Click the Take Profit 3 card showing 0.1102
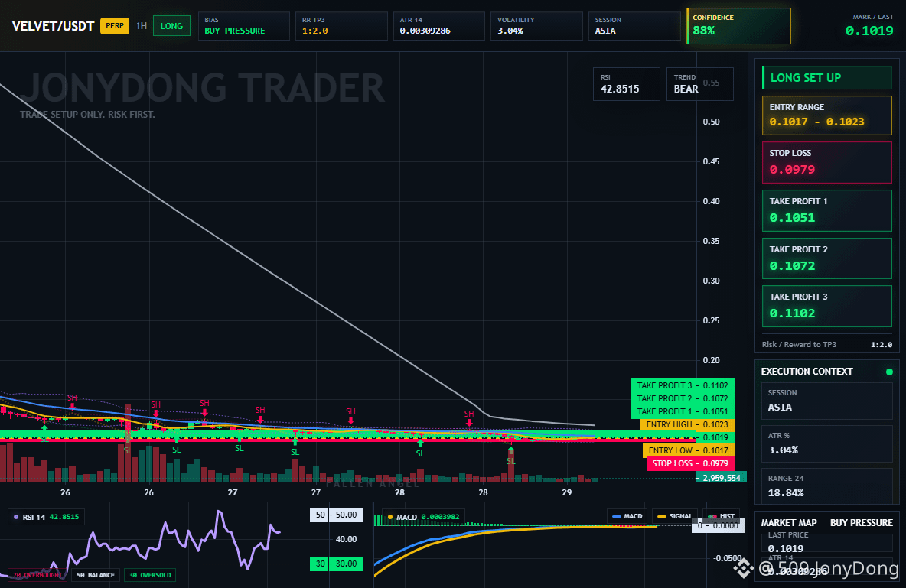 (x=827, y=306)
